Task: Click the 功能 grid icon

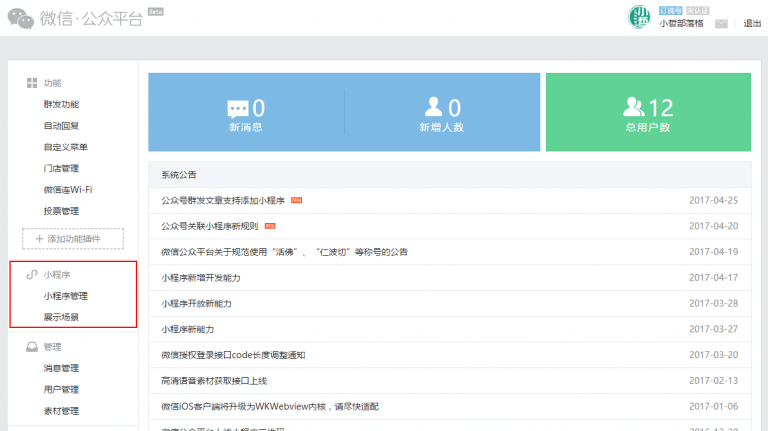Action: (32, 83)
